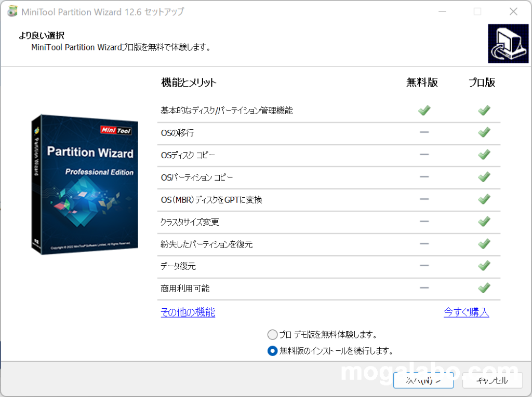Click the Pro checkmark for OSディスク コピー
Image resolution: width=532 pixels, height=397 pixels.
coord(484,155)
